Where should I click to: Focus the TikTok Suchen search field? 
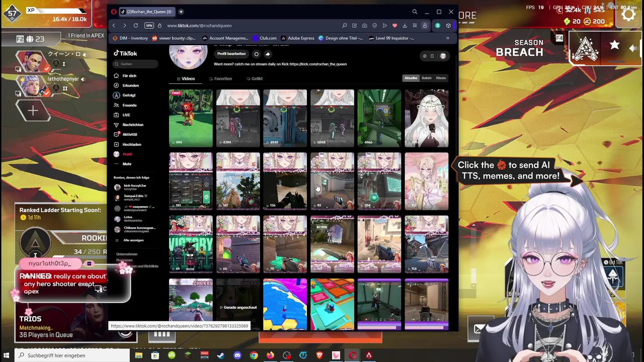135,64
